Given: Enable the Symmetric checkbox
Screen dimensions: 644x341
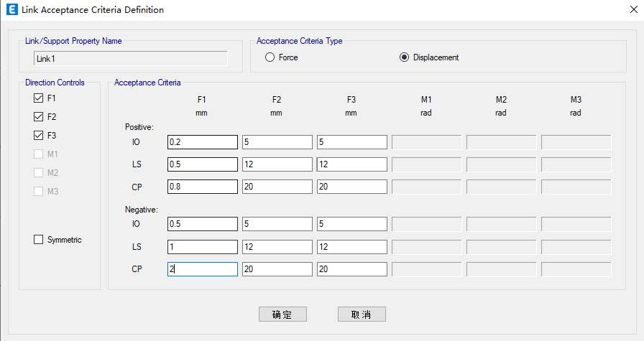Looking at the screenshot, I should click(39, 240).
